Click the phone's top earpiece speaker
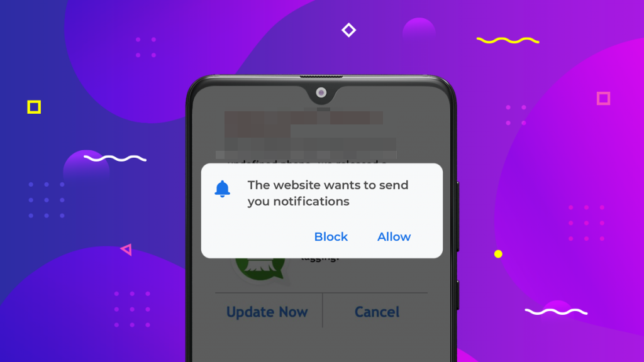Viewport: 644px width, 362px height. [321, 77]
